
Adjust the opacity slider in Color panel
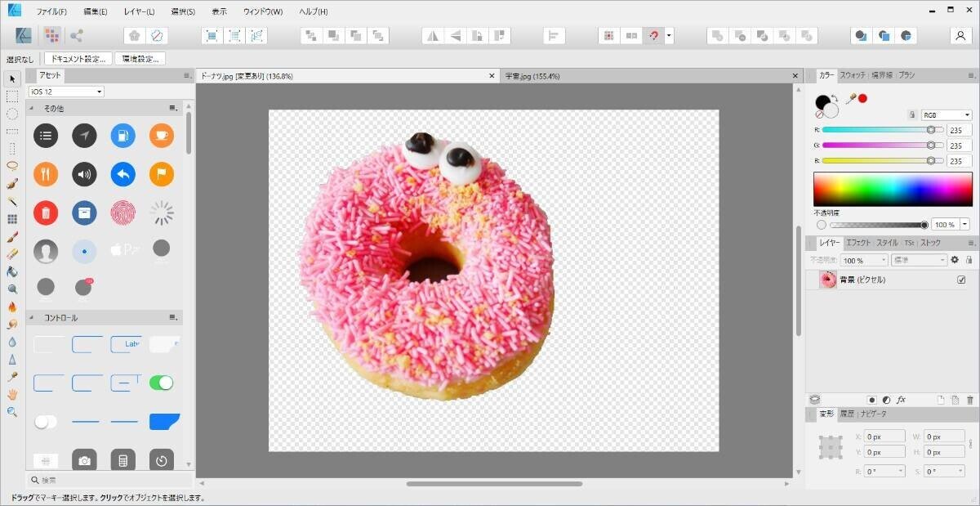(x=879, y=224)
